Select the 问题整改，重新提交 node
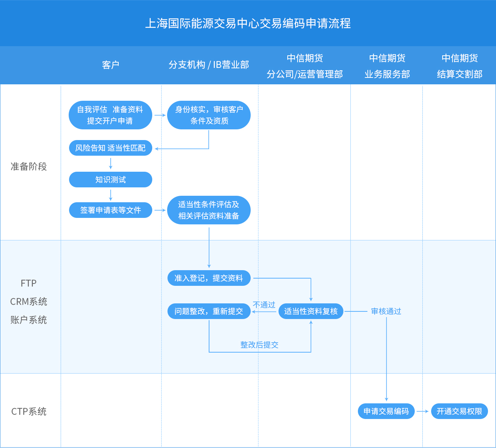The height and width of the screenshot is (448, 496). coord(209,311)
